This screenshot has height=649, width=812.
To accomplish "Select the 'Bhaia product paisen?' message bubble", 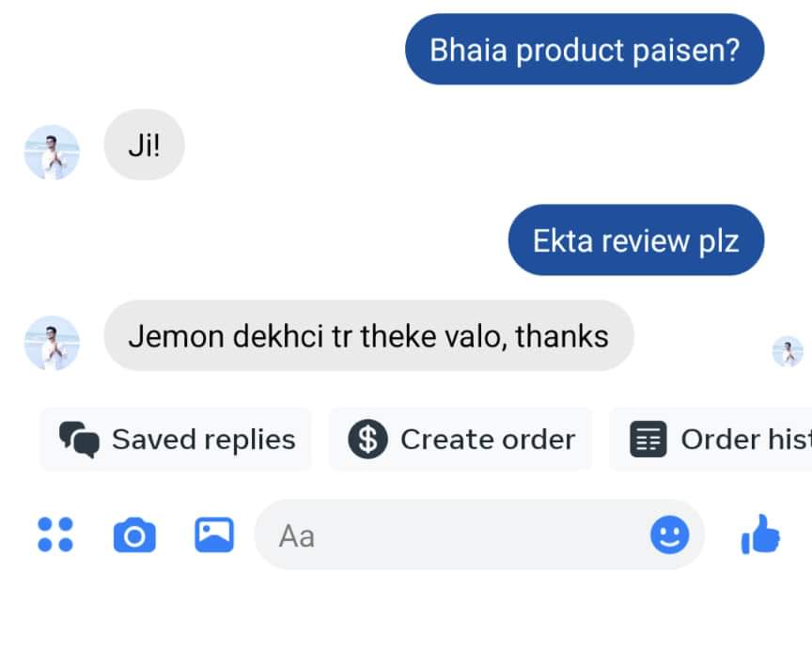I will click(585, 49).
